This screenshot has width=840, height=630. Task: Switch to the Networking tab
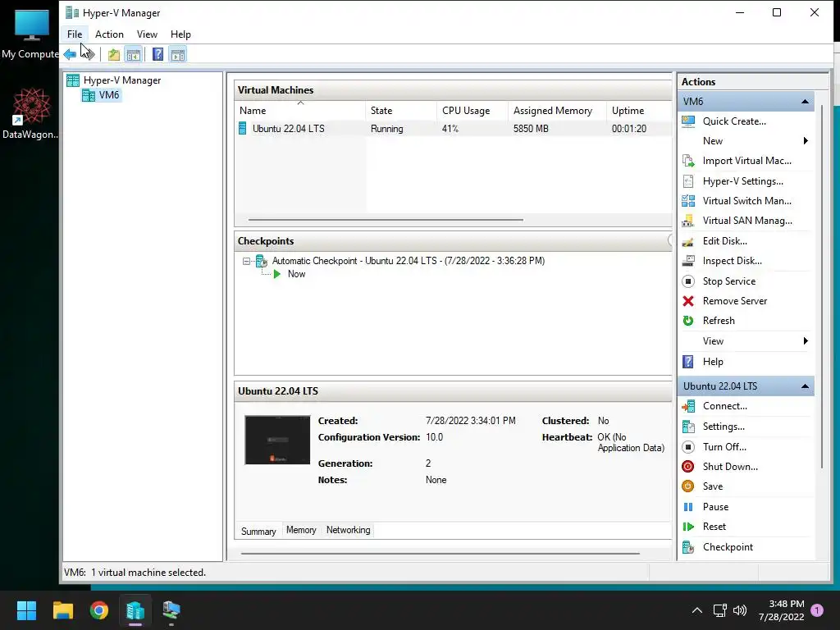348,530
